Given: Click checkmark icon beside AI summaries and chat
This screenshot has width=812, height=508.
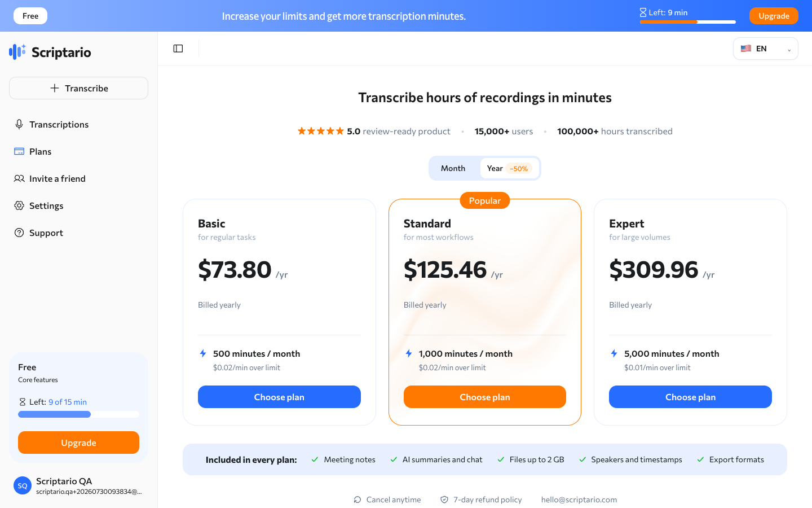Looking at the screenshot, I should (x=394, y=459).
